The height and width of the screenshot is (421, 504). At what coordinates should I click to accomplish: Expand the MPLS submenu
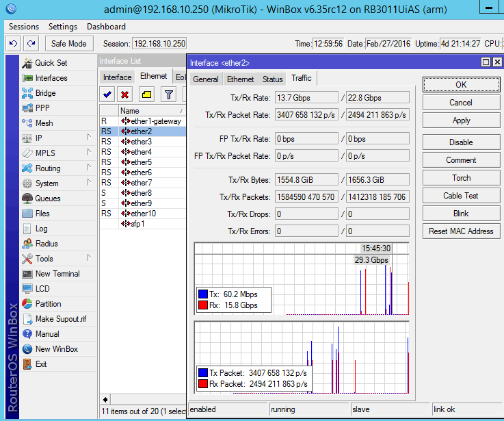coord(89,152)
